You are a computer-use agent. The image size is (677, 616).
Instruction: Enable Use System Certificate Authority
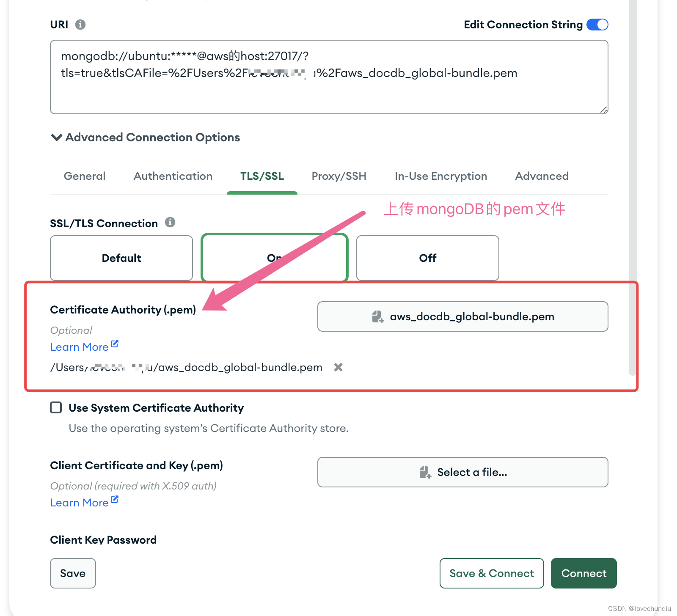[55, 407]
